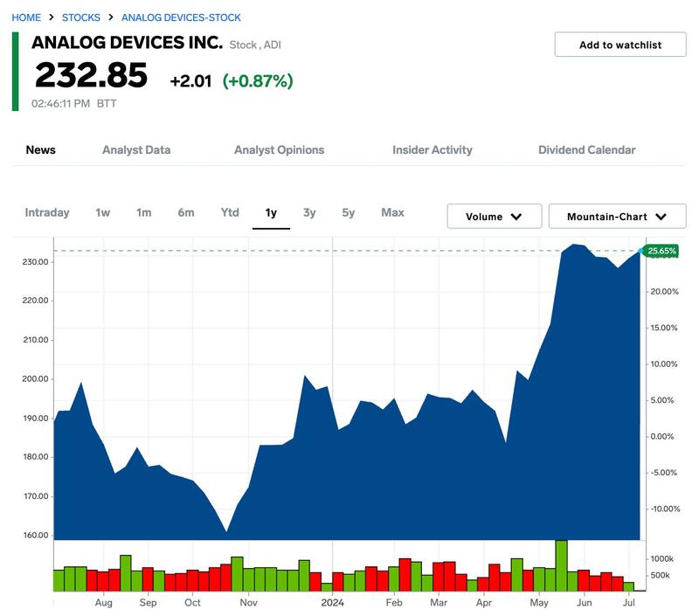Click the tallest green volume bar
The height and width of the screenshot is (616, 699).
[562, 566]
